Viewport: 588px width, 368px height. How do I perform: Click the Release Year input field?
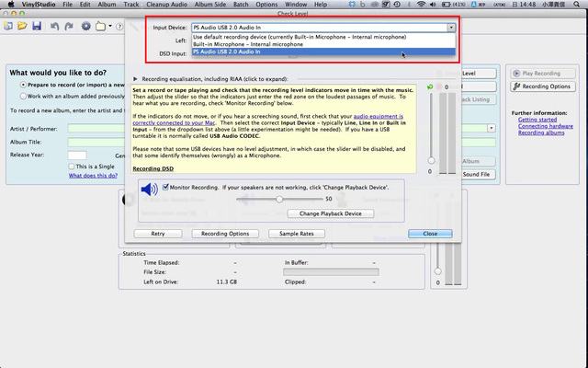click(x=77, y=155)
